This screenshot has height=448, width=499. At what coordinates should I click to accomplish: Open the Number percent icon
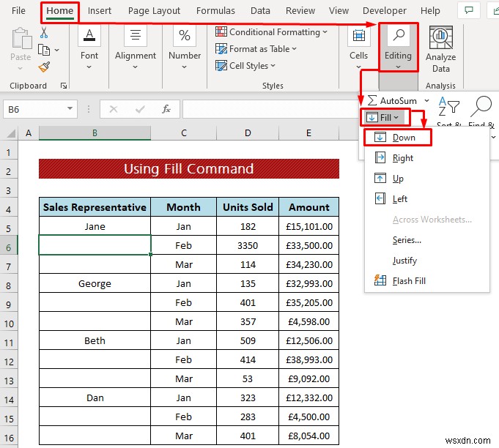[185, 35]
